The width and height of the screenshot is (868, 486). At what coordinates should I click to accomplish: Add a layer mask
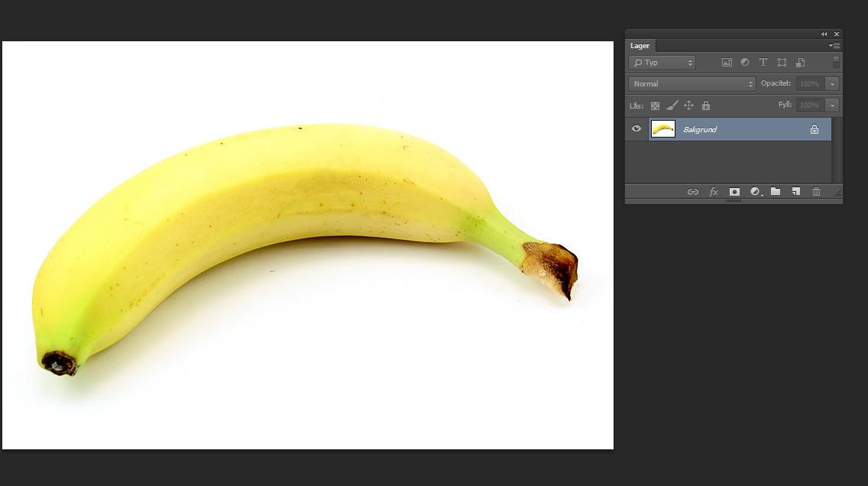point(735,191)
